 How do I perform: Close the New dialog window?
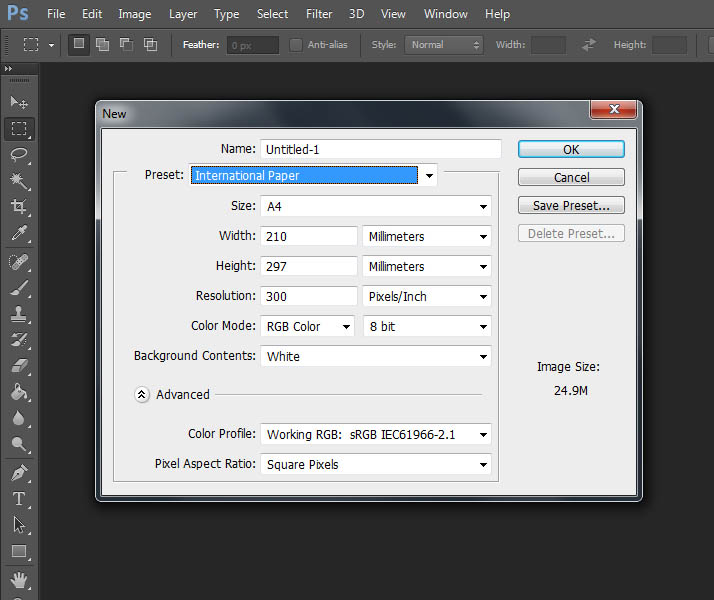[613, 109]
